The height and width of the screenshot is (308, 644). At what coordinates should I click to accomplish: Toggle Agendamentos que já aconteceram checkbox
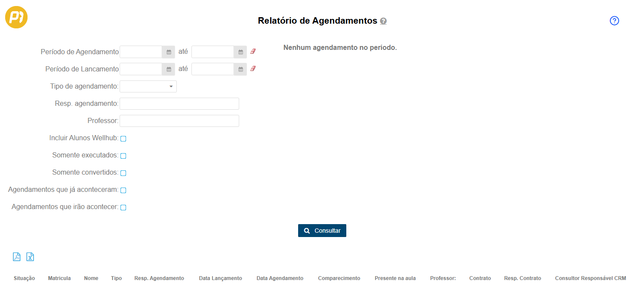(123, 190)
